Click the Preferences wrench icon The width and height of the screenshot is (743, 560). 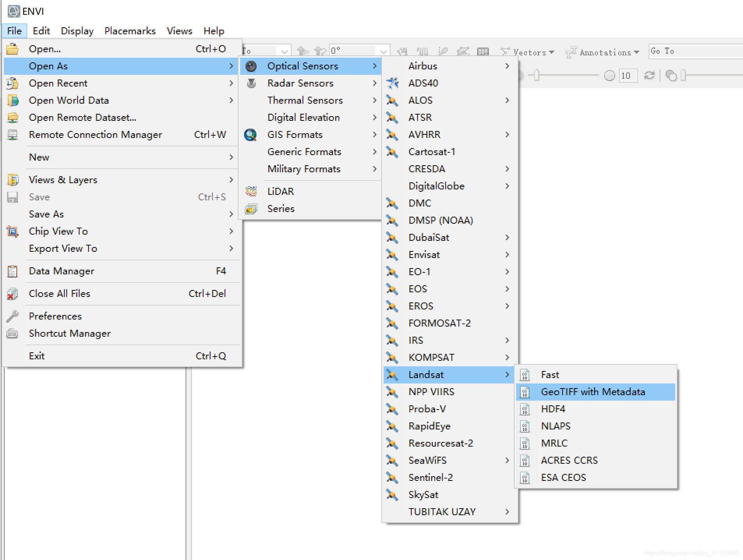pos(12,316)
